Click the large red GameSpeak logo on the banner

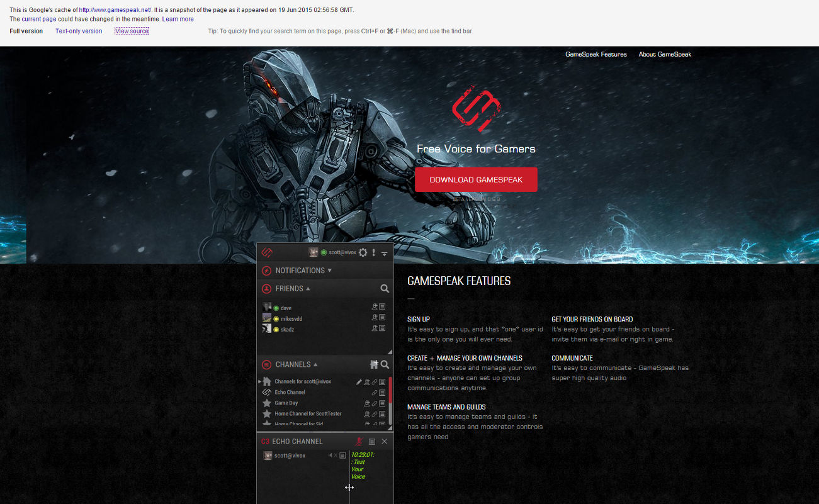pyautogui.click(x=476, y=109)
